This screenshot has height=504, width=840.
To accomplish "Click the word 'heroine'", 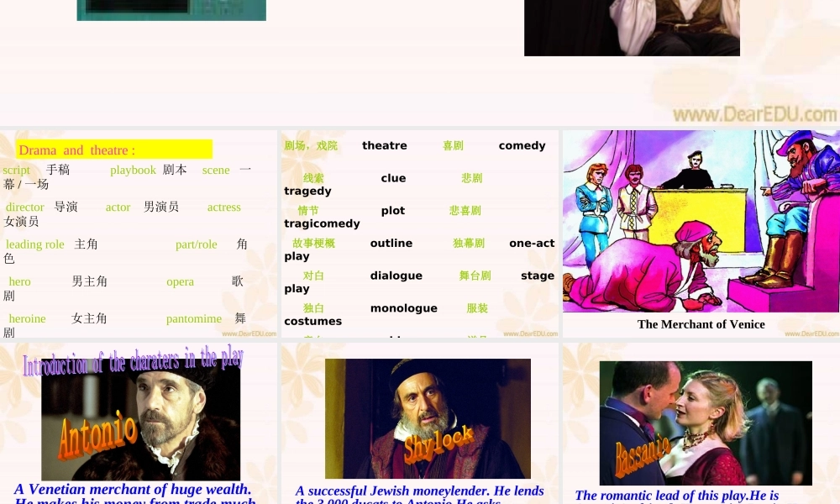I will 28,318.
